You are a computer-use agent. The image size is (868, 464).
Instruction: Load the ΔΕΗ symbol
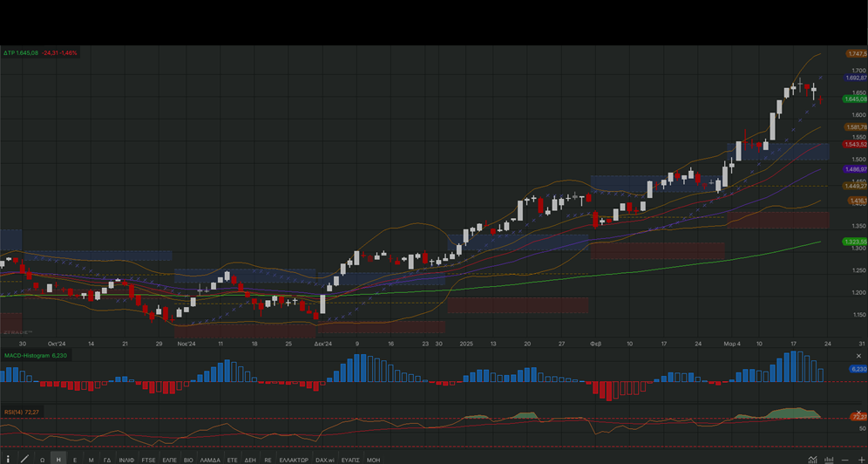coord(250,460)
